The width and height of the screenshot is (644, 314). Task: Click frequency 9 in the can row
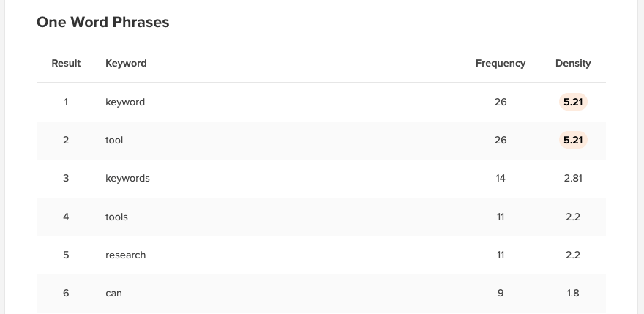501,294
